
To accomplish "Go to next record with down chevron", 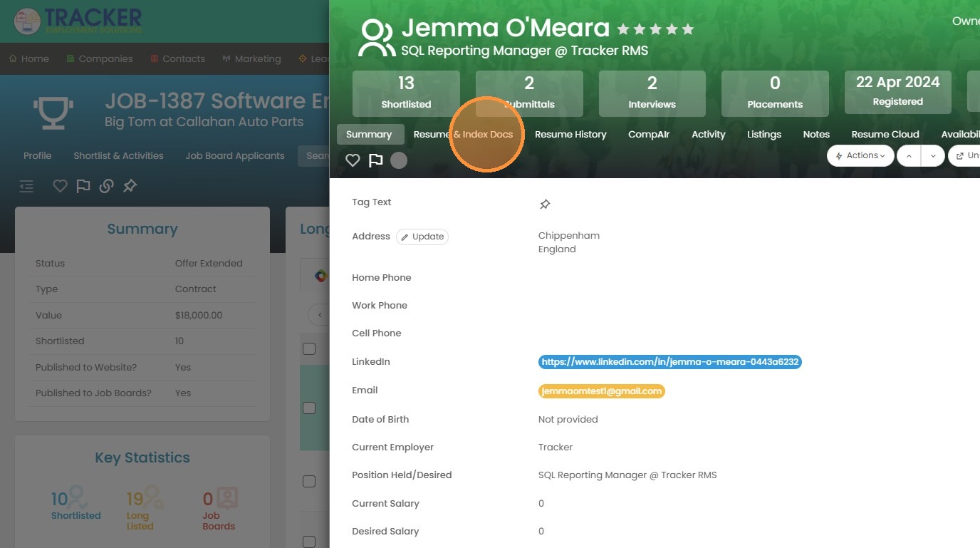I will (x=933, y=155).
